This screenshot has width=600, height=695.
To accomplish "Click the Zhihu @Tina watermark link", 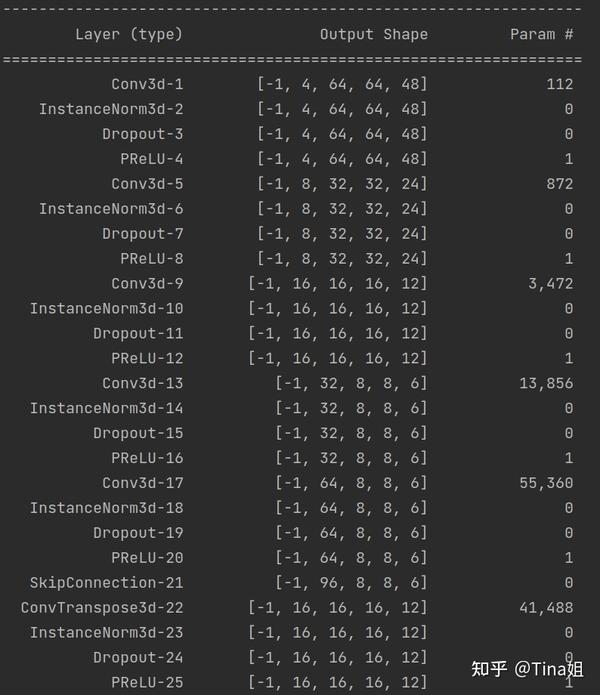I will click(x=527, y=668).
